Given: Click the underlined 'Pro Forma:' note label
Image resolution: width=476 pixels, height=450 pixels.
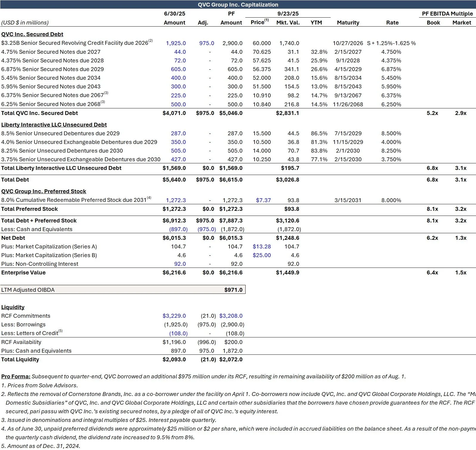Looking at the screenshot, I should point(16,376).
